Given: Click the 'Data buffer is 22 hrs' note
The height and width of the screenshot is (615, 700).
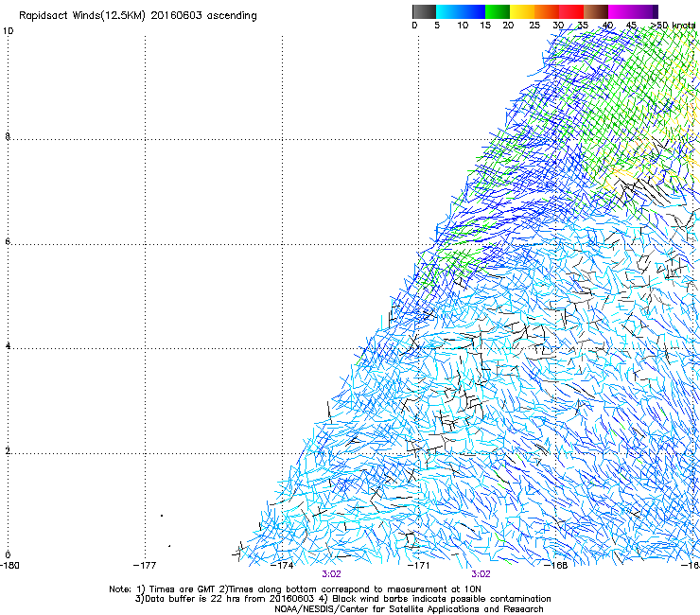Looking at the screenshot, I should (x=342, y=599).
